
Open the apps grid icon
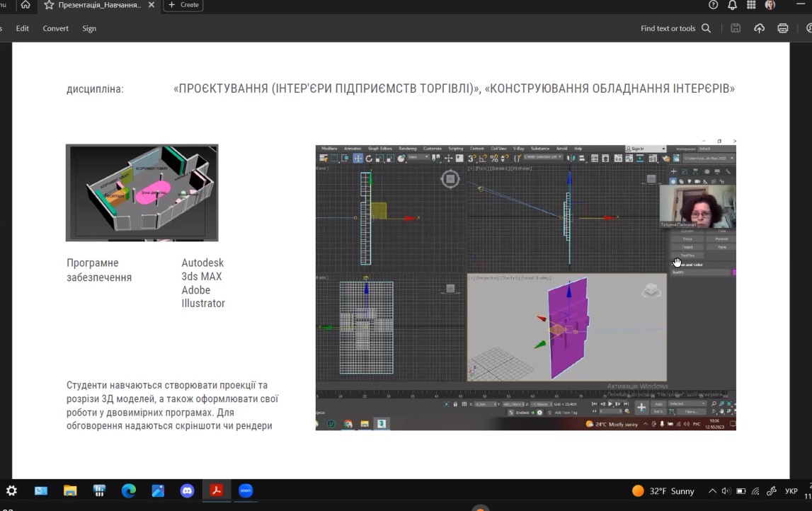pos(751,5)
